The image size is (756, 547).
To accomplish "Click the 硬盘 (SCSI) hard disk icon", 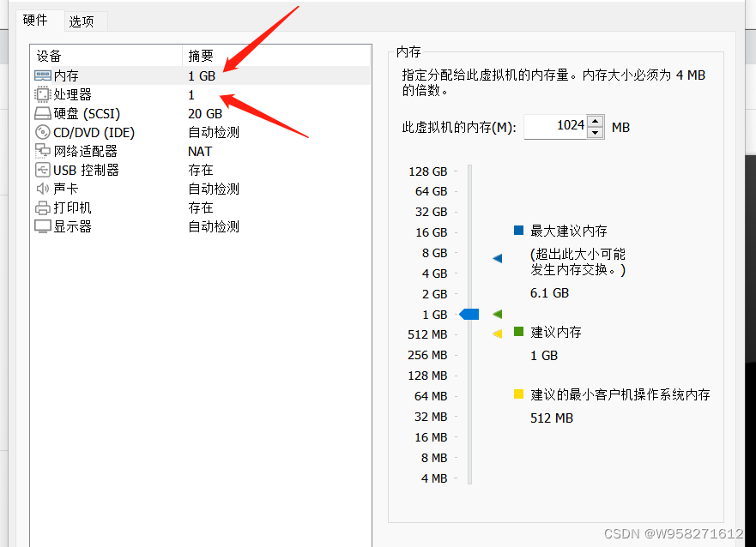I will (42, 114).
